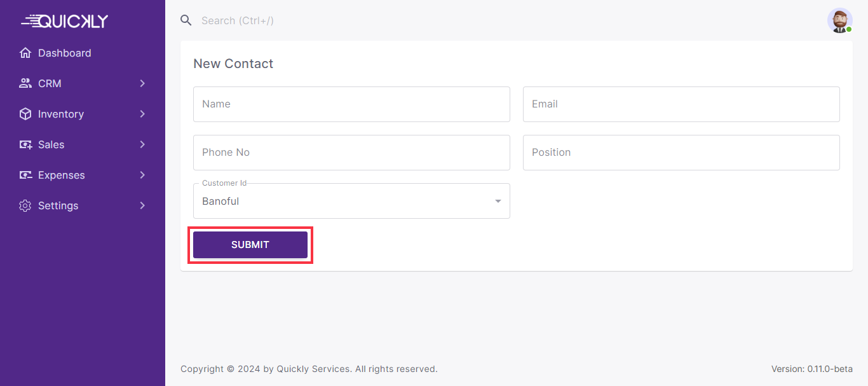The height and width of the screenshot is (386, 868).
Task: Click the Expenses icon in sidebar
Action: tap(25, 175)
